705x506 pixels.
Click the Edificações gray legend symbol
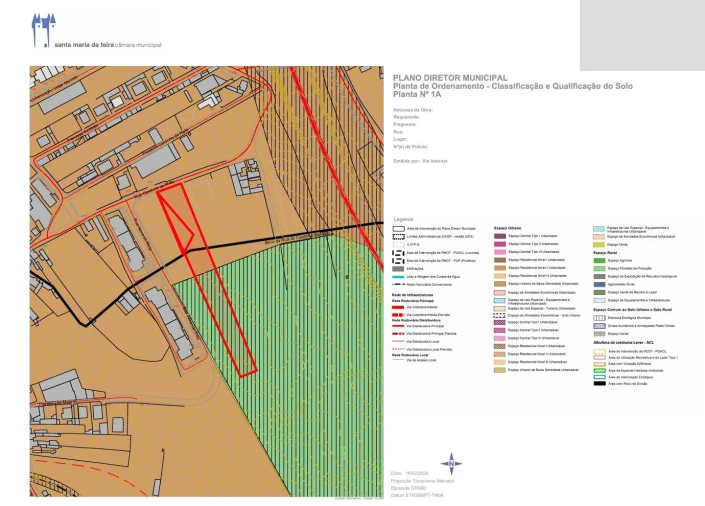(398, 268)
